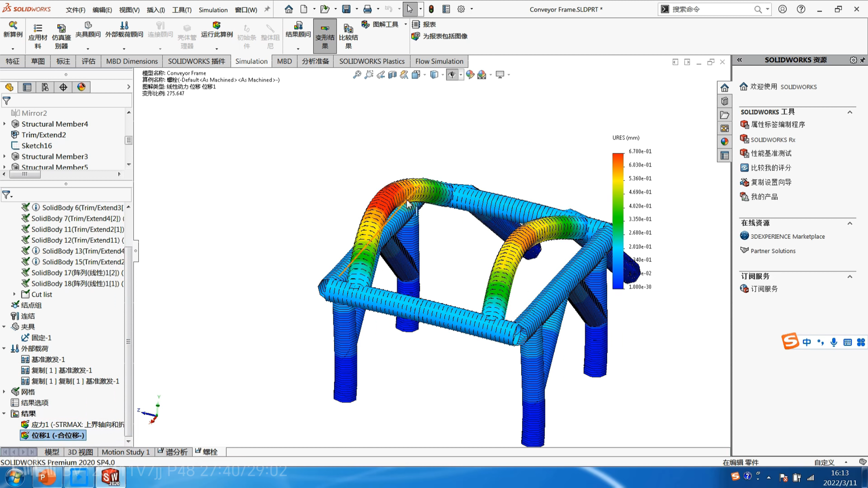Collapse the 外部载荷 (external loads) node
The width and height of the screenshot is (868, 488).
[4, 349]
